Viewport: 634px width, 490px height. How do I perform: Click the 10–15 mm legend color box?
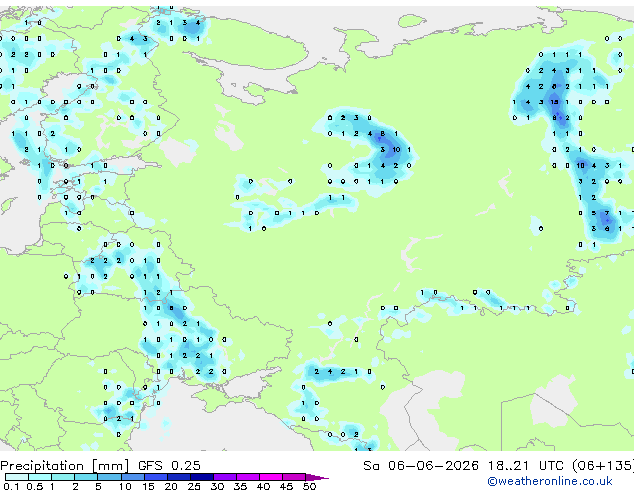click(132, 477)
